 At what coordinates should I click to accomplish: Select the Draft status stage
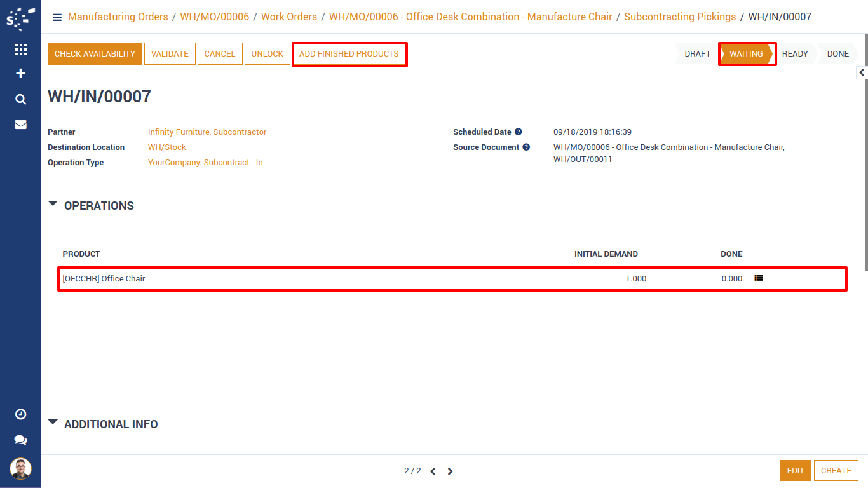tap(697, 54)
